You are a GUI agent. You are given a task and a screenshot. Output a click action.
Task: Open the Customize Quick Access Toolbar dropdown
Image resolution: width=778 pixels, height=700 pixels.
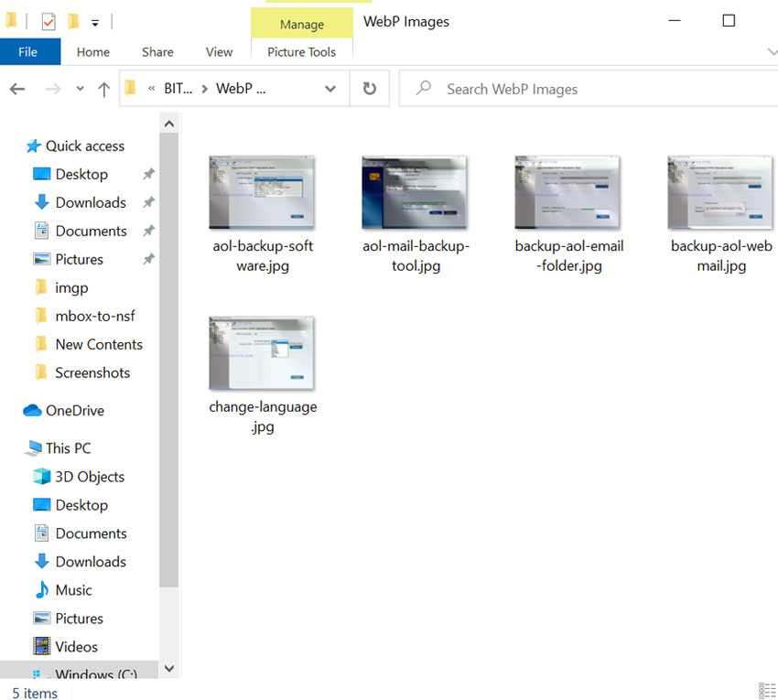pos(95,23)
